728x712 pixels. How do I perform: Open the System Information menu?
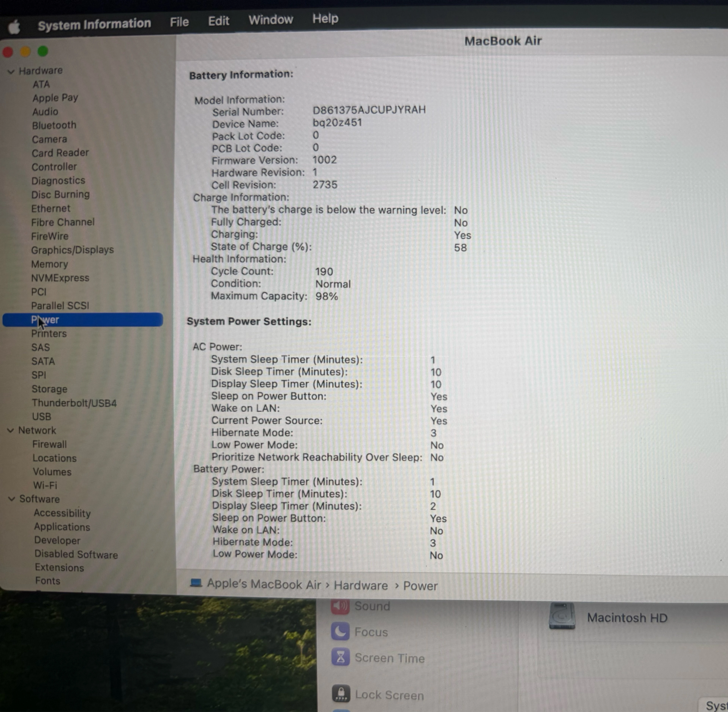coord(94,24)
